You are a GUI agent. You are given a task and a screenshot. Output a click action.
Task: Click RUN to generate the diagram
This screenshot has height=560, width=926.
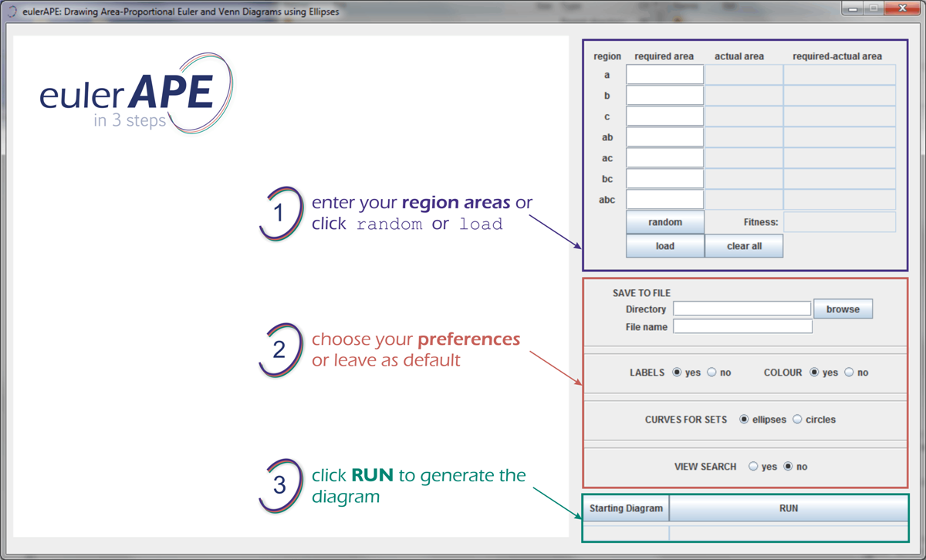pyautogui.click(x=789, y=508)
